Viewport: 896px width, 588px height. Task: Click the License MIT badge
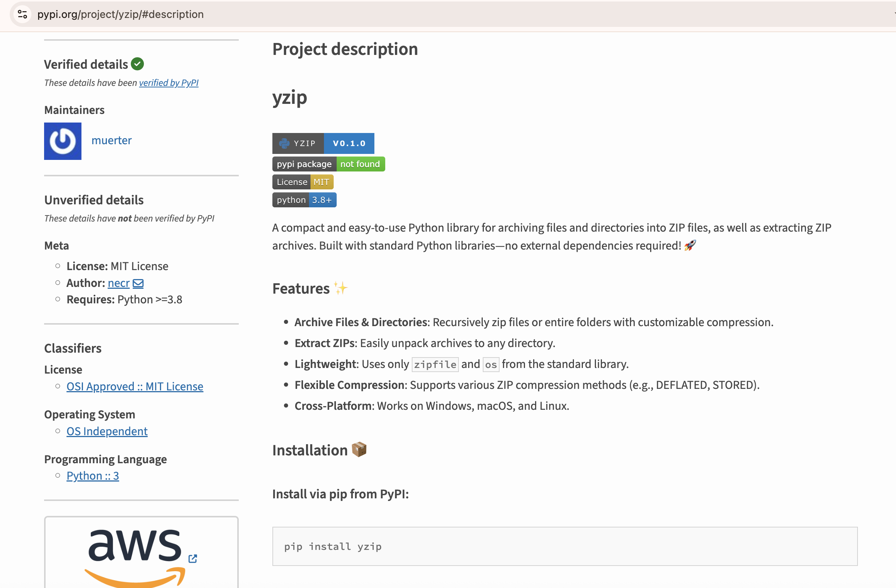(x=303, y=182)
